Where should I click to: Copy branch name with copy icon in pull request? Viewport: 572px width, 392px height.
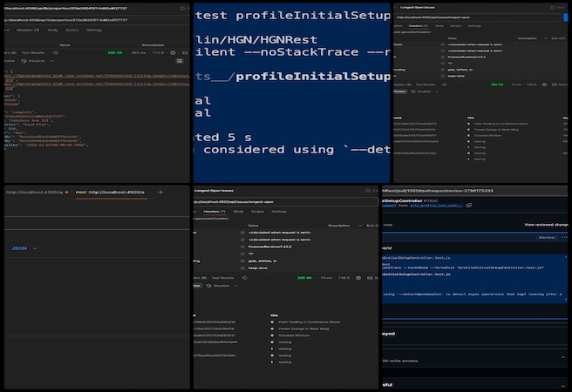(x=469, y=206)
